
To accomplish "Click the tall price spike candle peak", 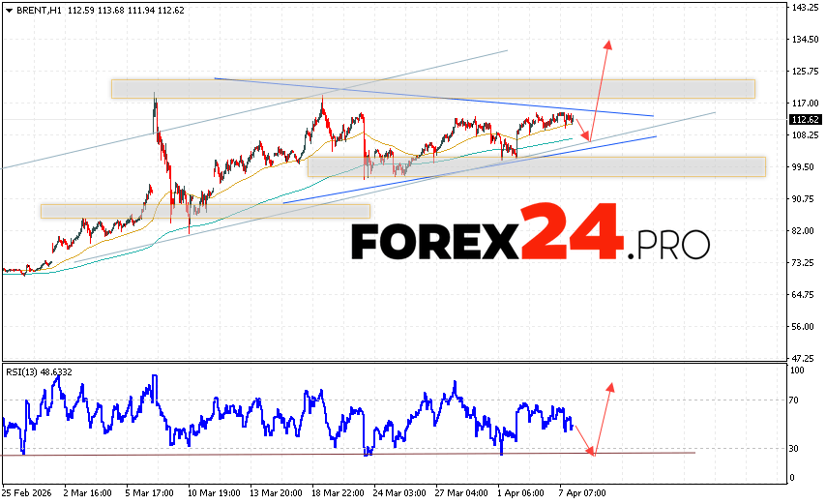I will 155,96.
